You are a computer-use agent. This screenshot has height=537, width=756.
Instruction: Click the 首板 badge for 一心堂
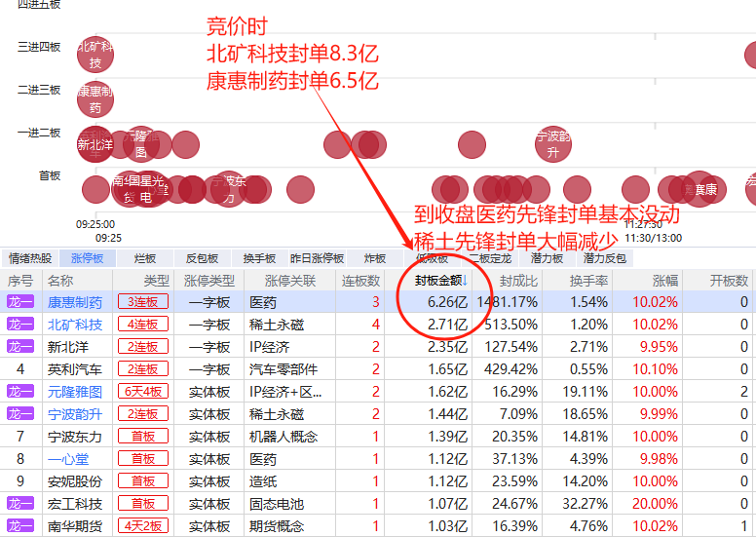tap(142, 458)
